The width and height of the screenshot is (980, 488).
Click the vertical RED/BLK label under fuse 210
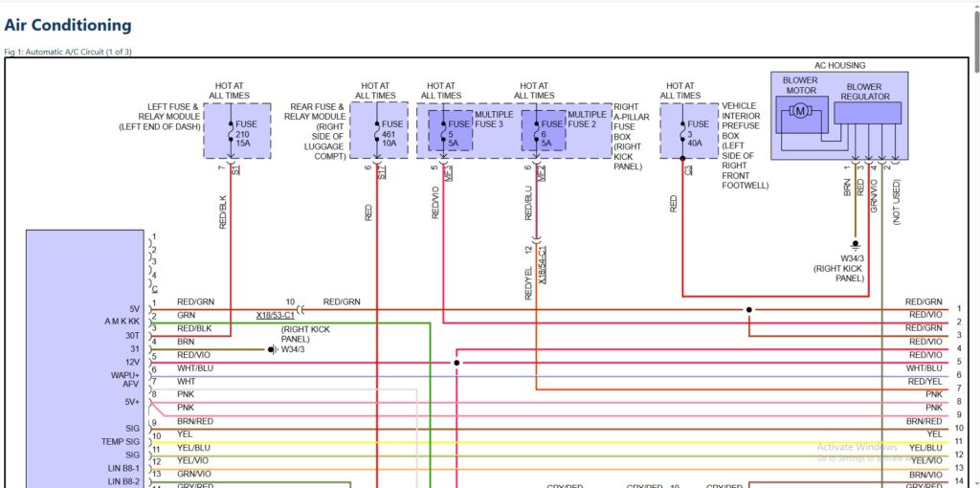pyautogui.click(x=223, y=212)
